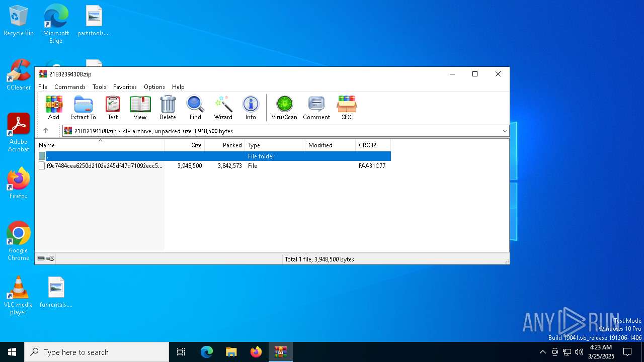Click the taskbar search box
644x362 pixels.
pyautogui.click(x=97, y=352)
